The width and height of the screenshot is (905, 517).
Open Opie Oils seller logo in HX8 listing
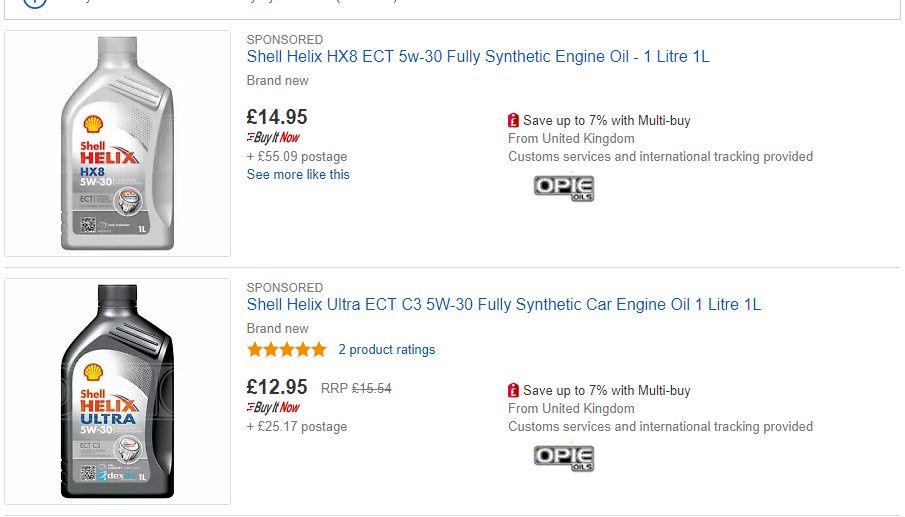tap(564, 188)
